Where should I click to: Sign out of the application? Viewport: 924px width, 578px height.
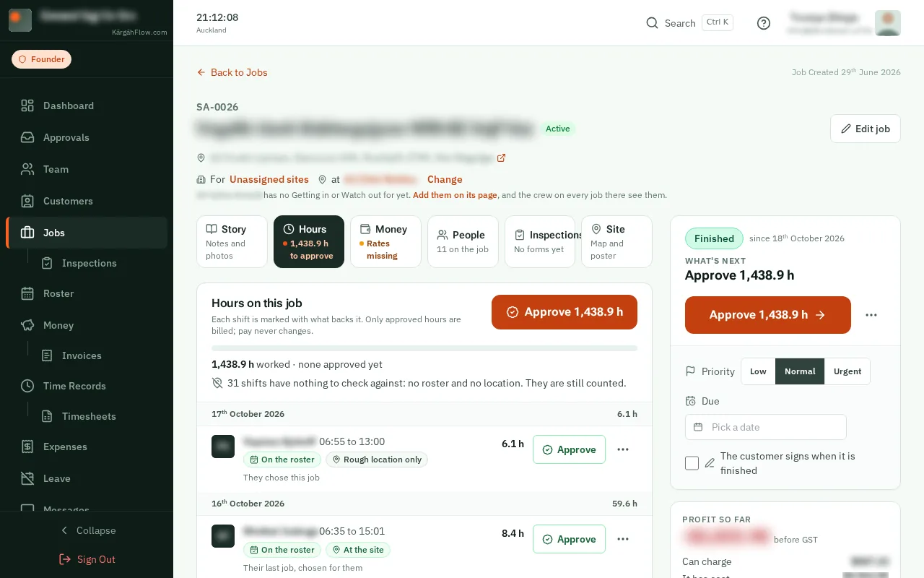point(87,559)
